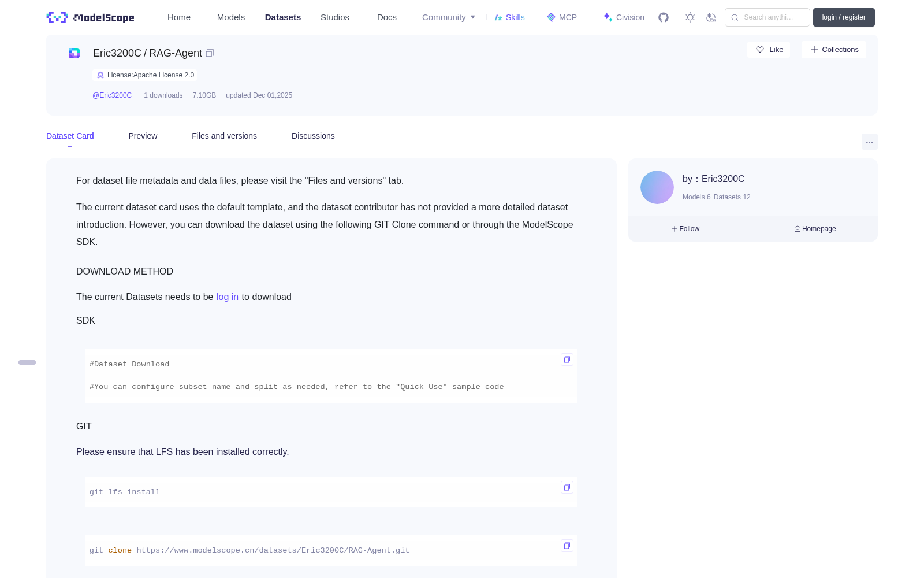The width and height of the screenshot is (924, 578).
Task: Follow the log in link
Action: (x=228, y=297)
